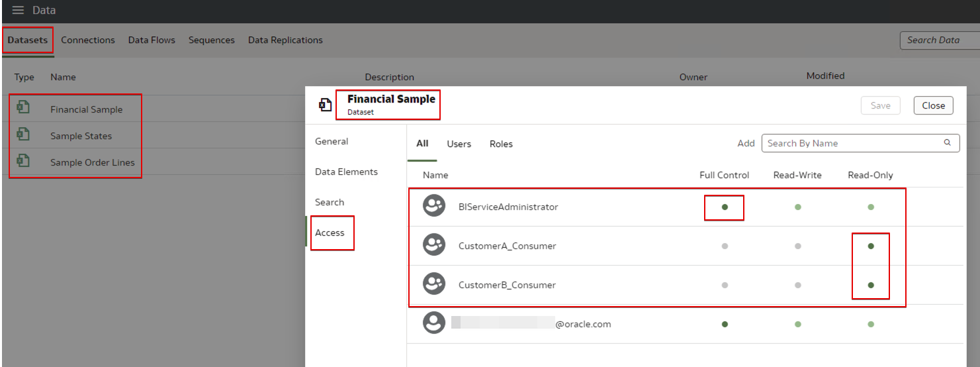The height and width of the screenshot is (367, 980).
Task: Click the oracle.com user avatar icon
Action: tap(434, 324)
